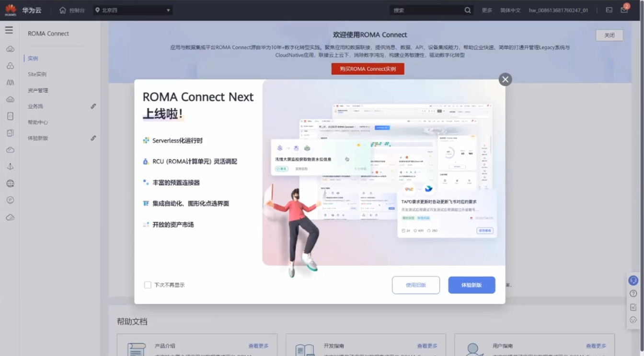
Task: Open the blue headset customer service icon
Action: [633, 281]
